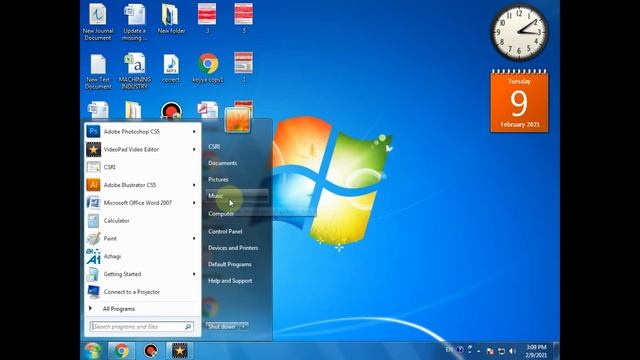Select desktop file named 1

[x=244, y=68]
